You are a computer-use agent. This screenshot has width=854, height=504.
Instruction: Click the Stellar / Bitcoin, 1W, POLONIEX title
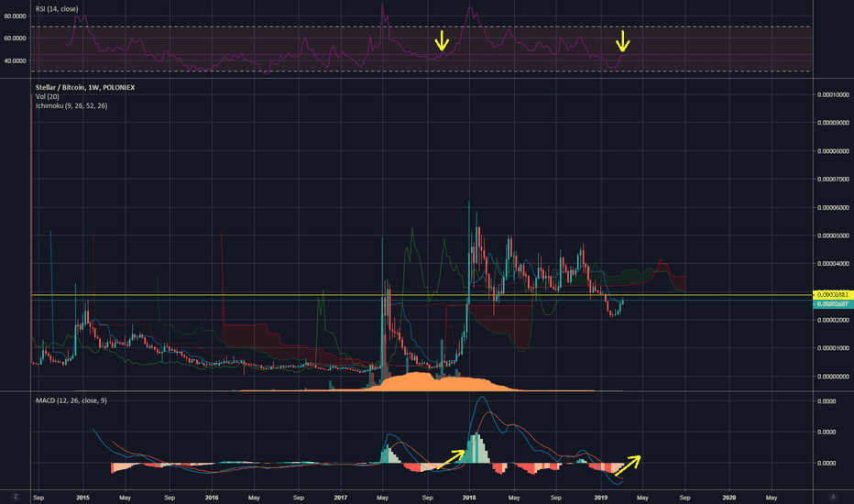[85, 87]
